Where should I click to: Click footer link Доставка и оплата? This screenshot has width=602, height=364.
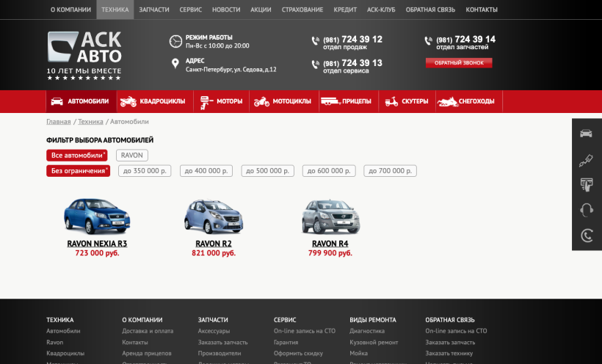(x=148, y=331)
